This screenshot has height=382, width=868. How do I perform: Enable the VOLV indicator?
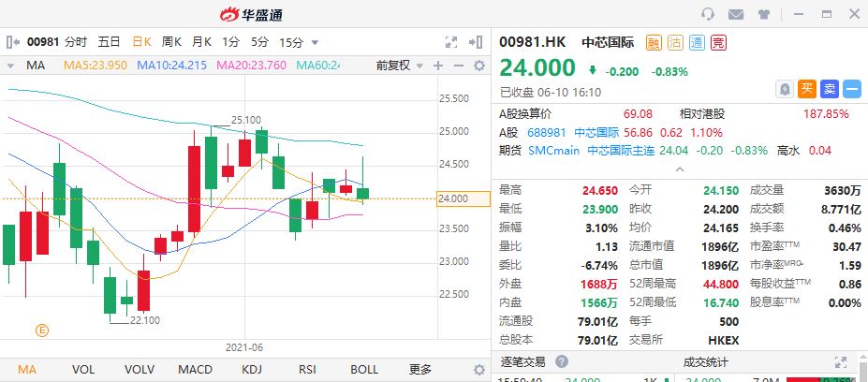click(139, 369)
